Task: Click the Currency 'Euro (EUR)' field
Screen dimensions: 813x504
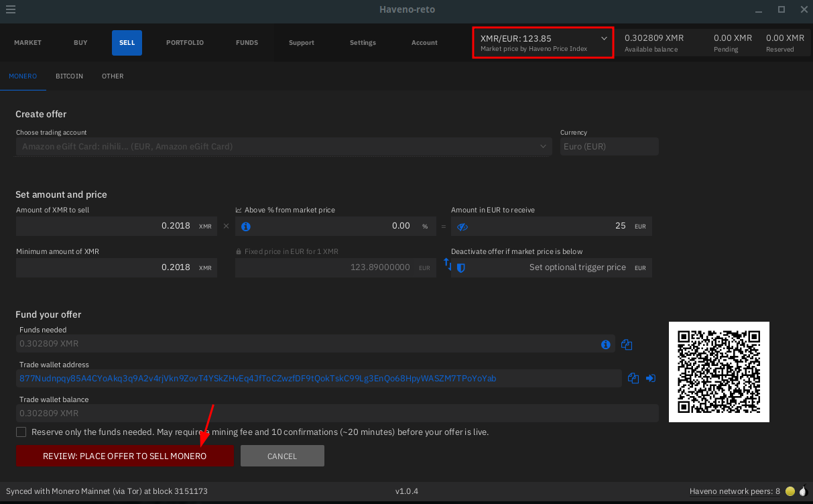Action: click(609, 146)
